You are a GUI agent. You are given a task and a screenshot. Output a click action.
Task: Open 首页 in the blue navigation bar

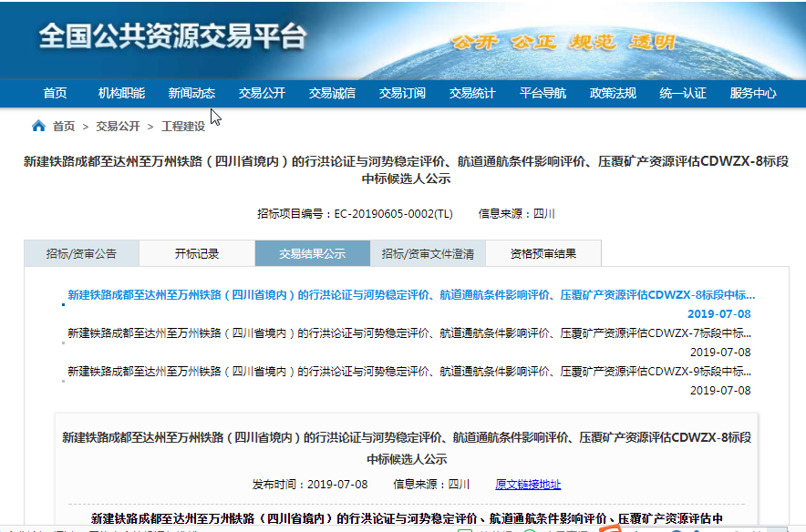55,93
